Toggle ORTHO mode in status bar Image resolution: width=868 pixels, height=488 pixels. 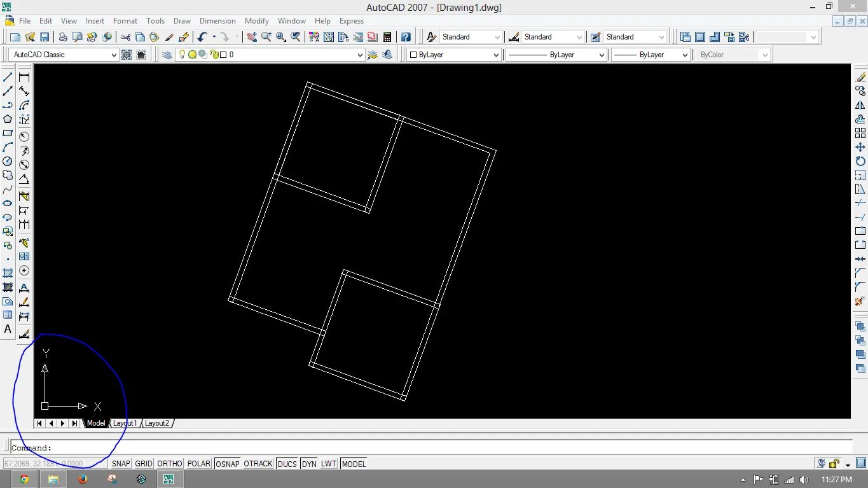pyautogui.click(x=170, y=464)
